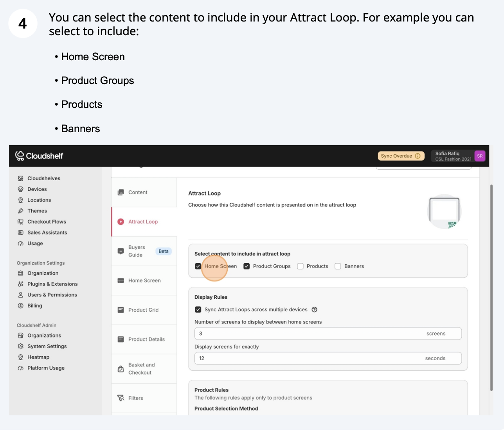Enable the Products checkbox

(301, 266)
